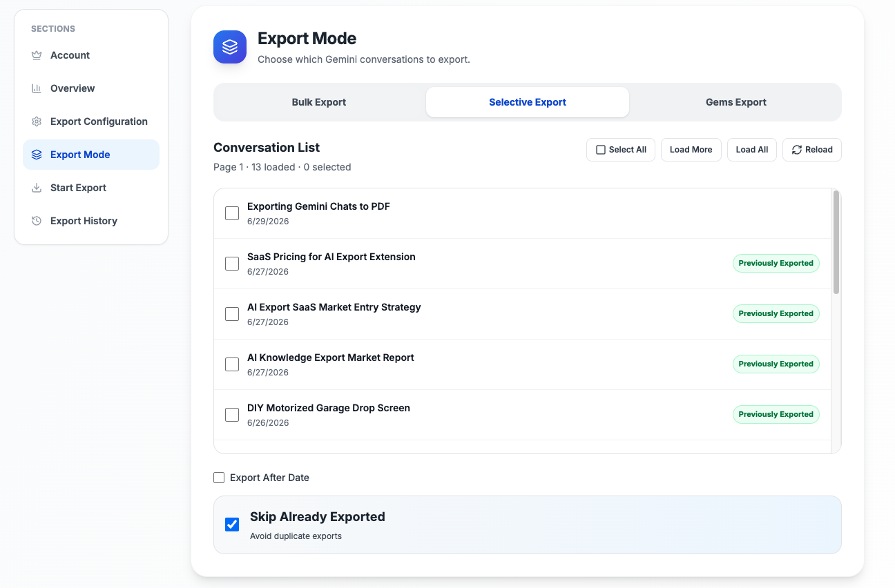The width and height of the screenshot is (895, 588).
Task: Click Previously Exported badge on DIY Motorized Garage row
Action: click(776, 414)
